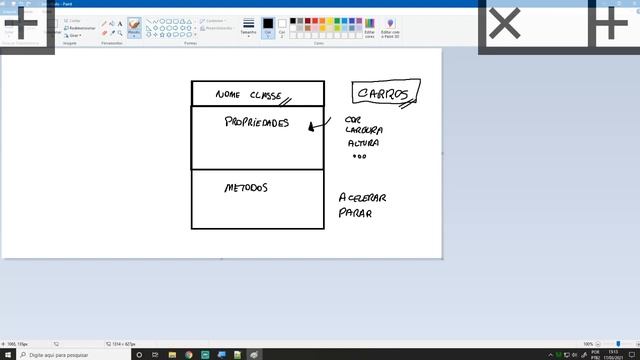The height and width of the screenshot is (360, 640).
Task: Expand the shapes gallery arrow
Action: pos(195,35)
